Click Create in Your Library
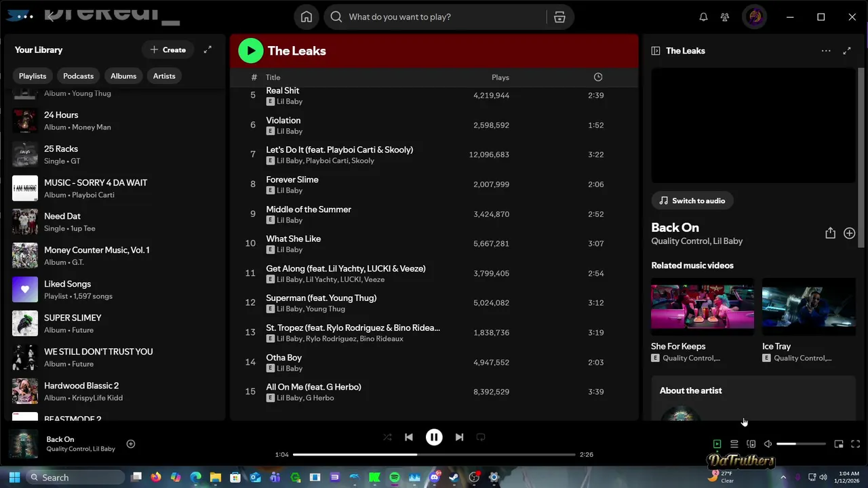 pos(167,49)
